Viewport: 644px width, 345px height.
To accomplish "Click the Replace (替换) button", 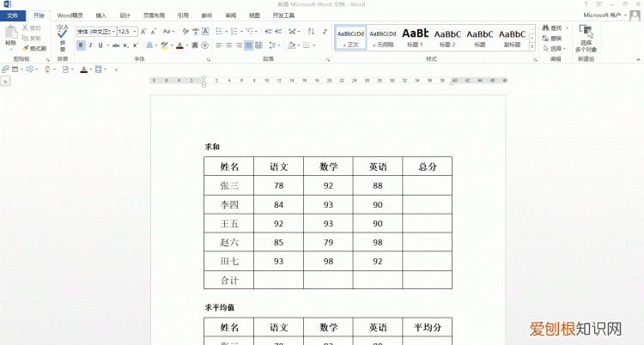I will (x=552, y=39).
